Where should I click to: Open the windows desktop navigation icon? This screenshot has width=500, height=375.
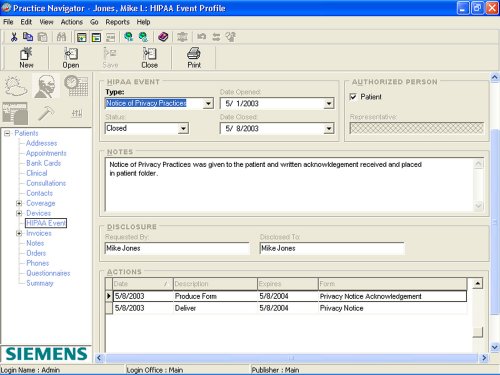pyautogui.click(x=15, y=113)
